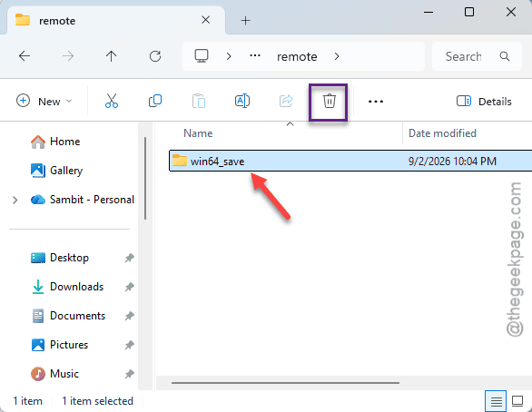Switch to details list view

click(496, 401)
